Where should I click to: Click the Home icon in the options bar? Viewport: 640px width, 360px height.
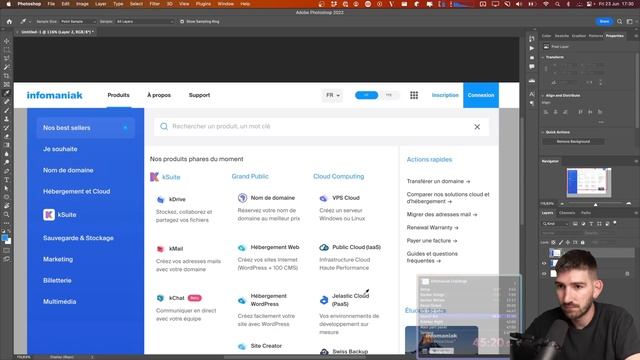(9, 21)
